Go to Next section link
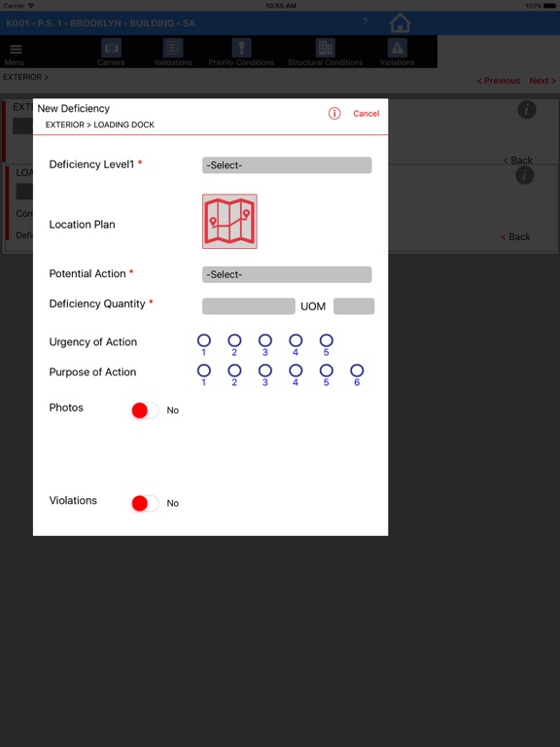This screenshot has height=747, width=560. click(542, 81)
